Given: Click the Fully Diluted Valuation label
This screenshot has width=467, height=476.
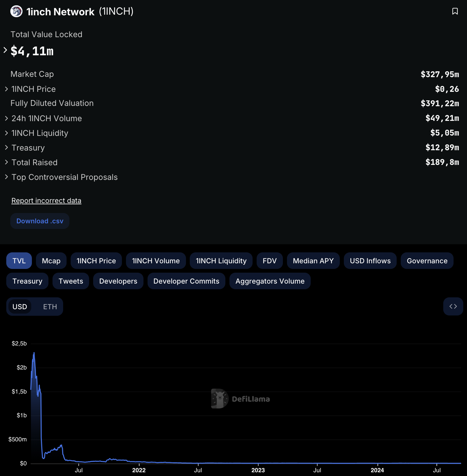Looking at the screenshot, I should [x=52, y=103].
